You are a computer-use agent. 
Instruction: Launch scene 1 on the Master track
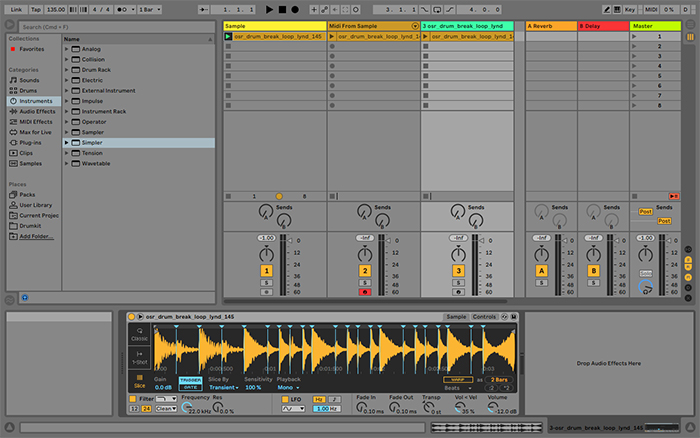point(634,37)
